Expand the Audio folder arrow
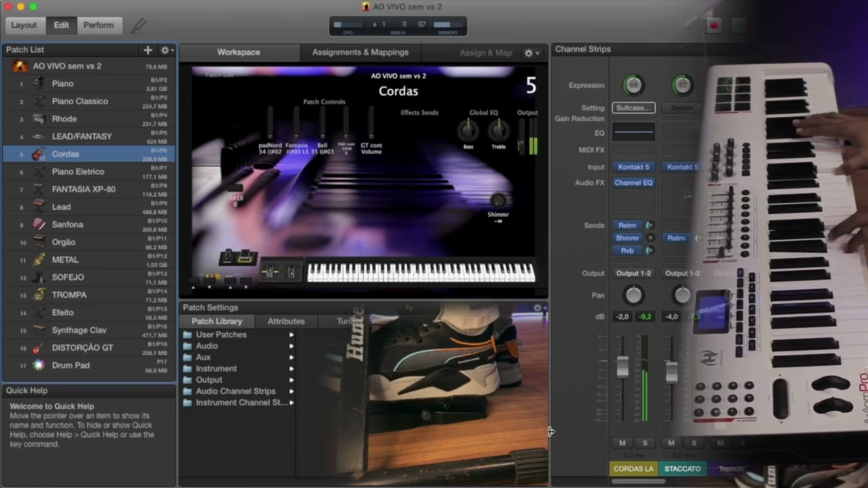The height and width of the screenshot is (488, 868). pyautogui.click(x=292, y=346)
